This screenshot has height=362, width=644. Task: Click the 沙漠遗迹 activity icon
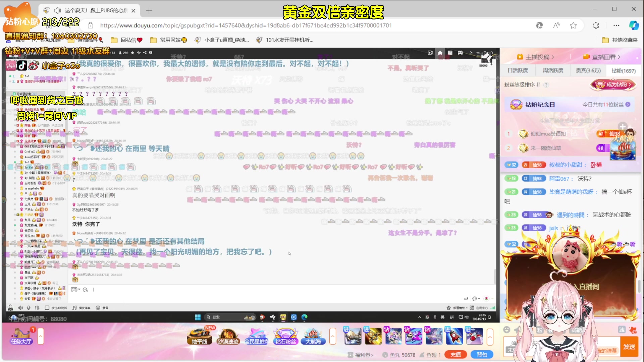[x=228, y=336]
